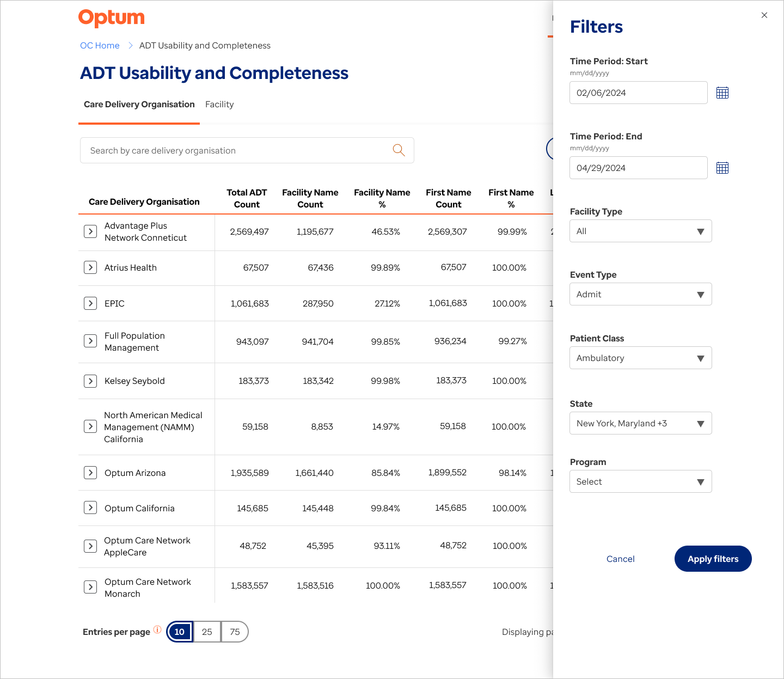The width and height of the screenshot is (784, 679).
Task: Click the Apply filters button
Action: tap(713, 559)
